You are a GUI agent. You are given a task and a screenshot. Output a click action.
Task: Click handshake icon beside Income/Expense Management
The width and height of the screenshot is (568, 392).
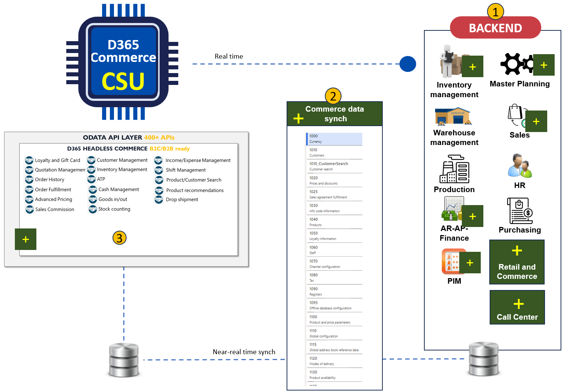click(x=159, y=160)
